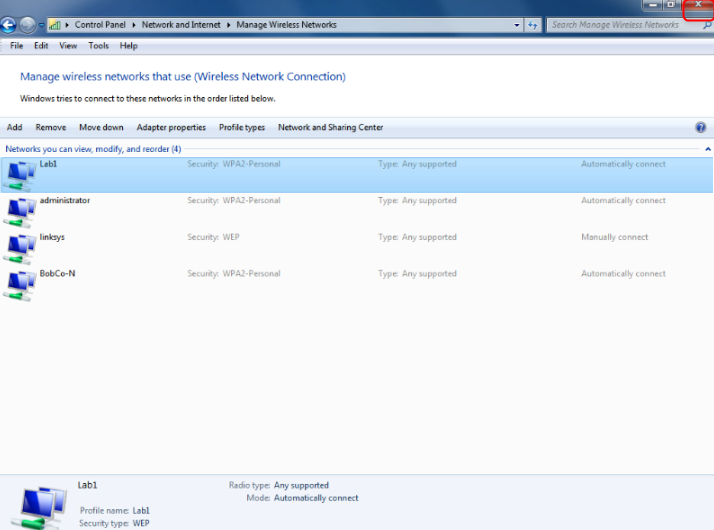Click 'Manually connect' in linksys row
The height and width of the screenshot is (530, 714).
tap(614, 237)
